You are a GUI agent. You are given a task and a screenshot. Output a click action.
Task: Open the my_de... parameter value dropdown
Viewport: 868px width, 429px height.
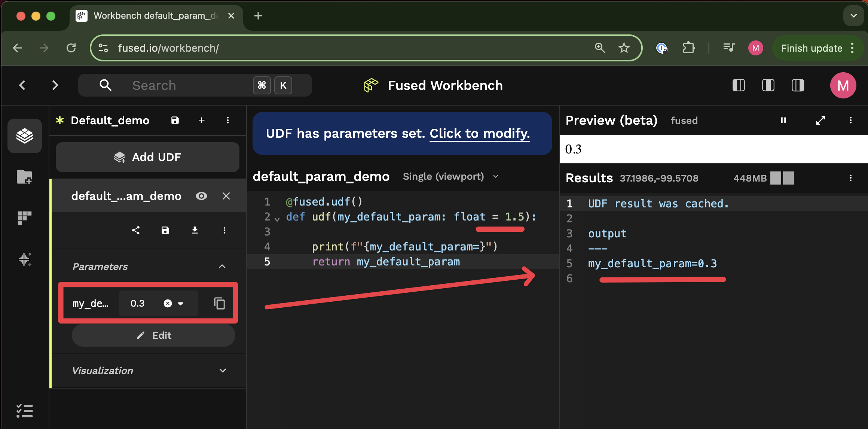pos(181,304)
